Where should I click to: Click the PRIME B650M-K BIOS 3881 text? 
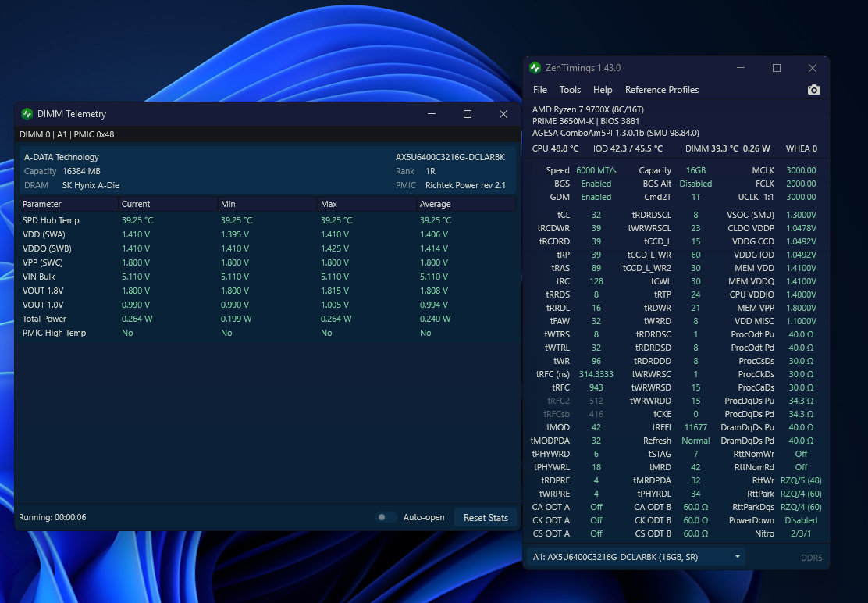pyautogui.click(x=585, y=121)
